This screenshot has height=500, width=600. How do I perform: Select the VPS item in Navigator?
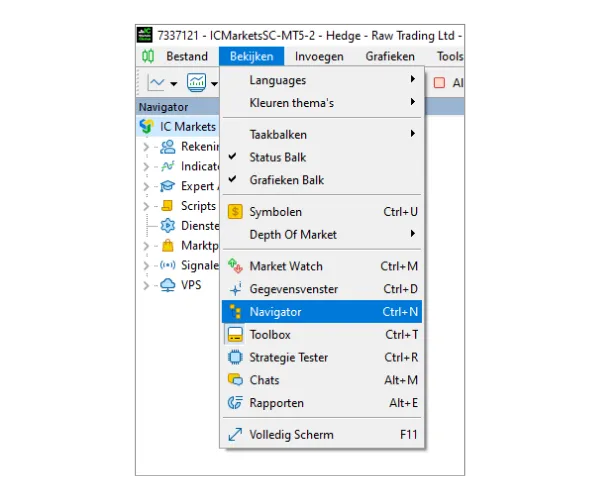(x=190, y=285)
